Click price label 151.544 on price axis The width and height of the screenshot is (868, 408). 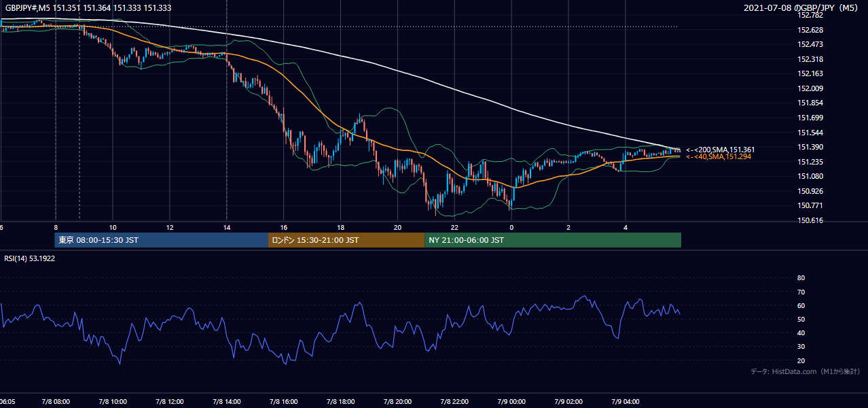pos(810,133)
